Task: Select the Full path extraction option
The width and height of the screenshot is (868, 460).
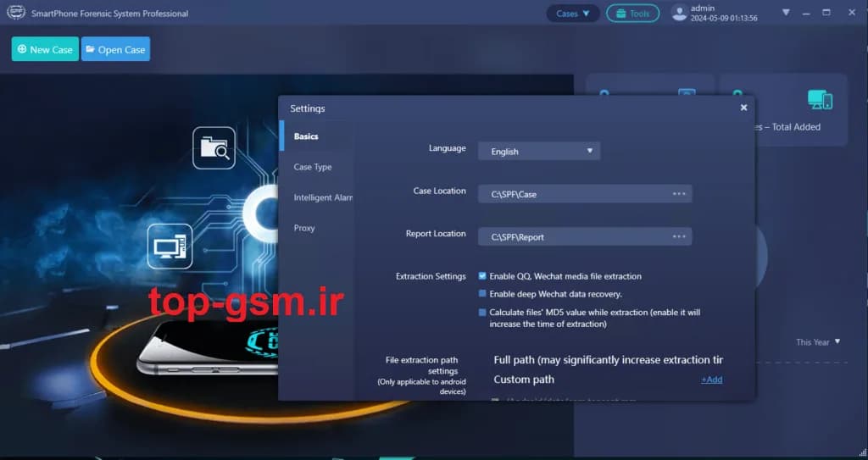Action: [x=608, y=360]
